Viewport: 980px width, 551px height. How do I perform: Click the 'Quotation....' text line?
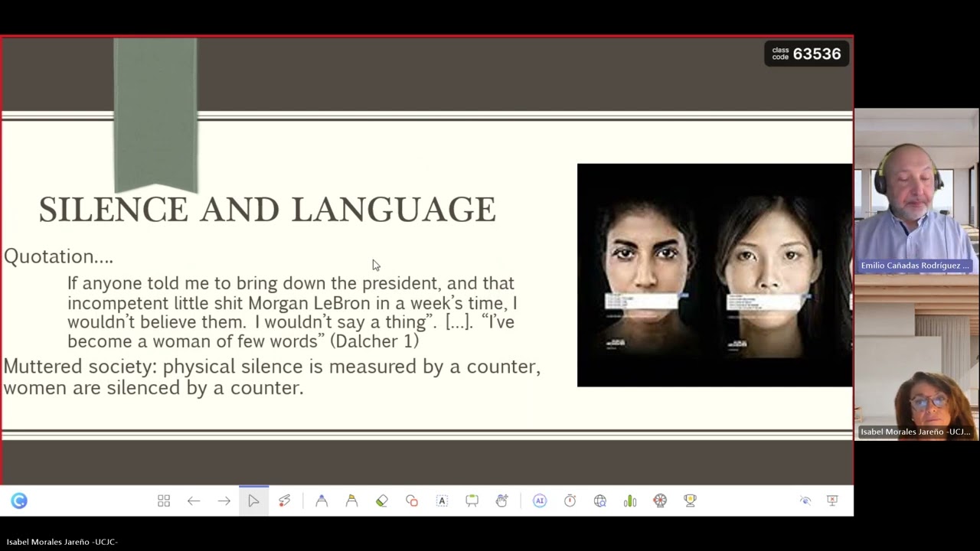[x=58, y=256]
